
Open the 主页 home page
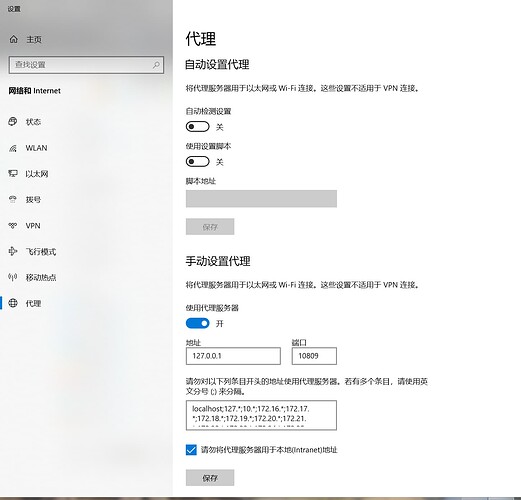click(x=34, y=39)
